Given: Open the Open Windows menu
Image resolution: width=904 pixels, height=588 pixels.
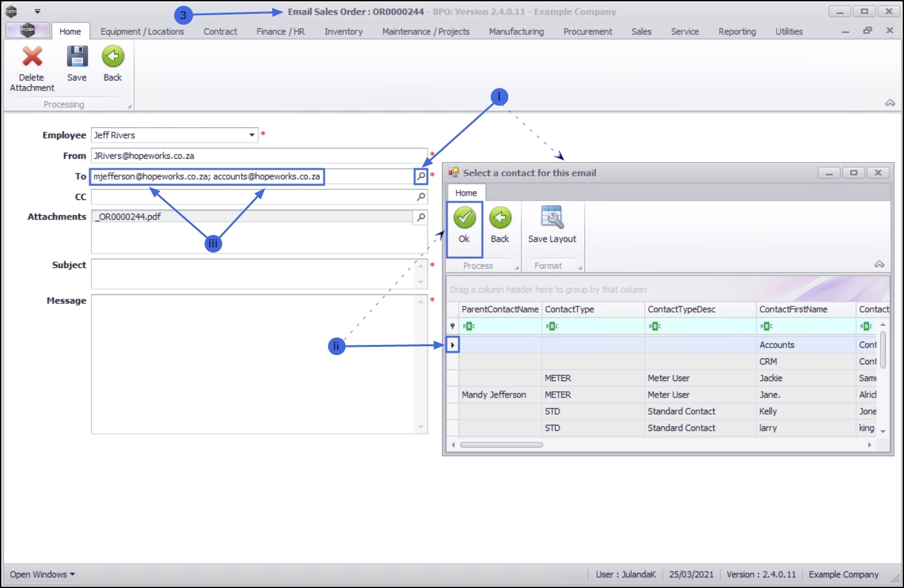Looking at the screenshot, I should (x=42, y=574).
